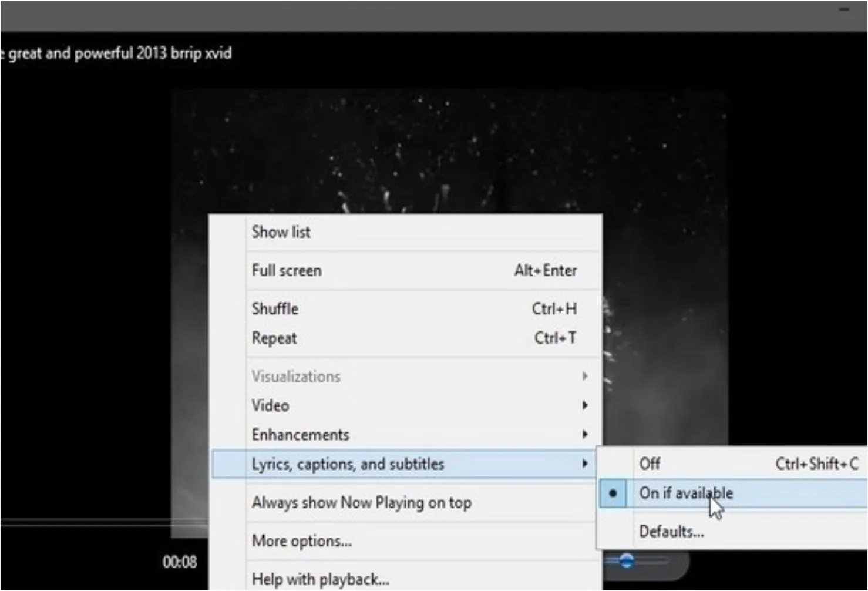Open the Video submenu arrow
The image size is (868, 591).
(x=584, y=405)
